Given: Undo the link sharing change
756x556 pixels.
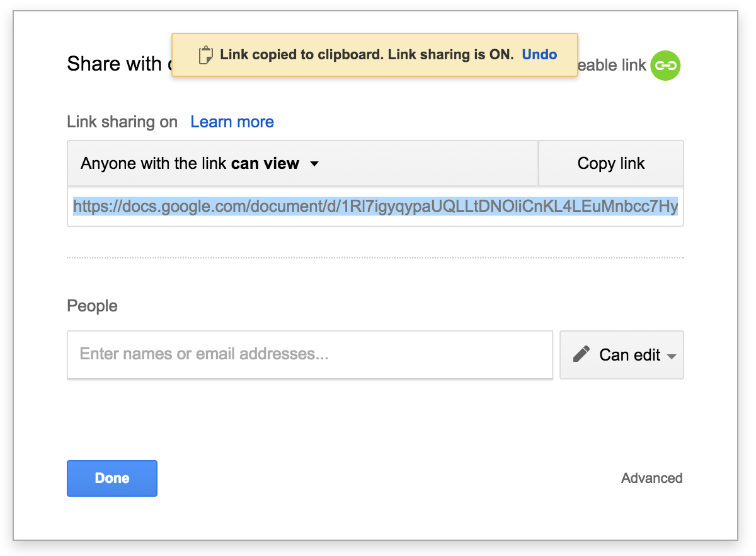Looking at the screenshot, I should [x=539, y=54].
